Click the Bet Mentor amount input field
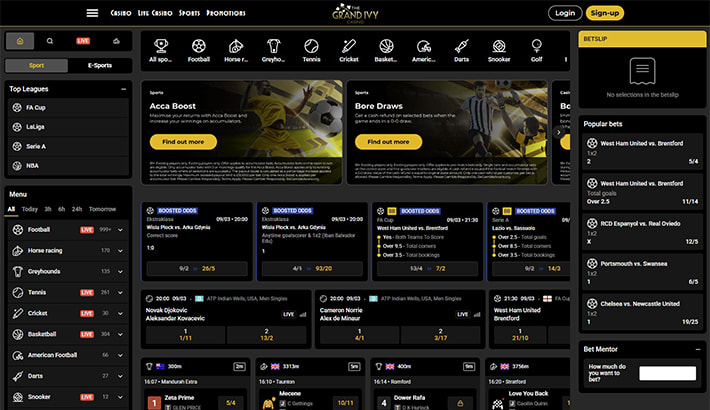710x410 pixels. tap(667, 373)
